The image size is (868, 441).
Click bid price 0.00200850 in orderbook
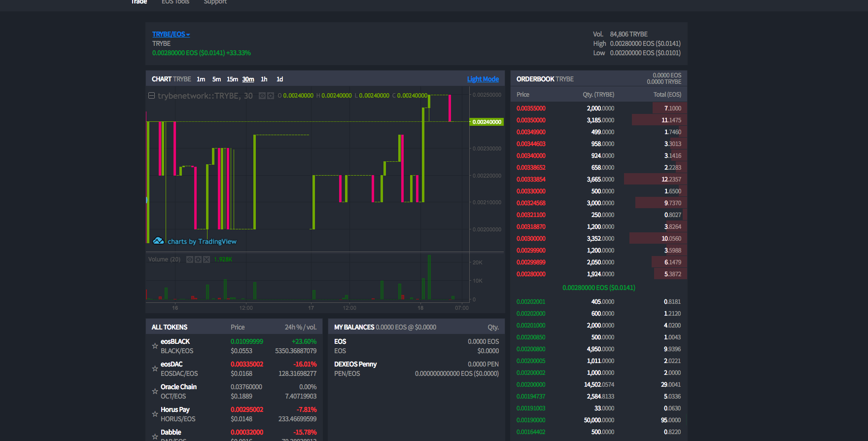531,337
